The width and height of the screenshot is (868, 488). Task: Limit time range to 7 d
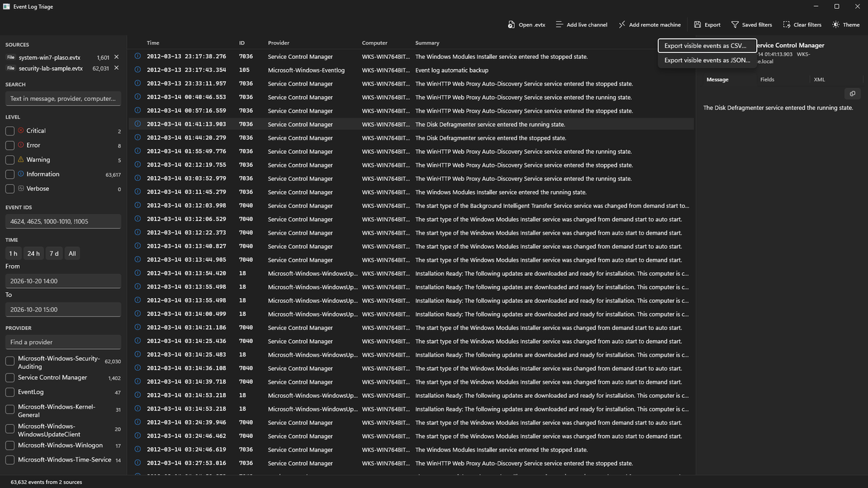[54, 253]
